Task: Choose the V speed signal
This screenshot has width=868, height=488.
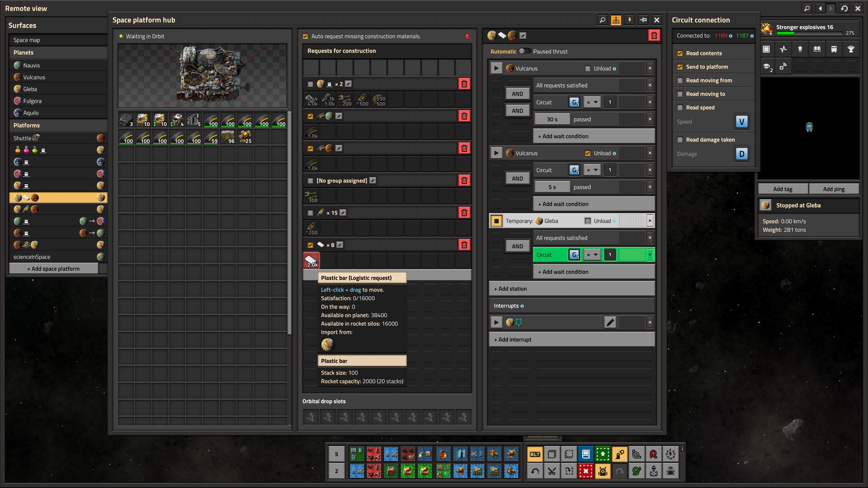Action: (x=742, y=121)
